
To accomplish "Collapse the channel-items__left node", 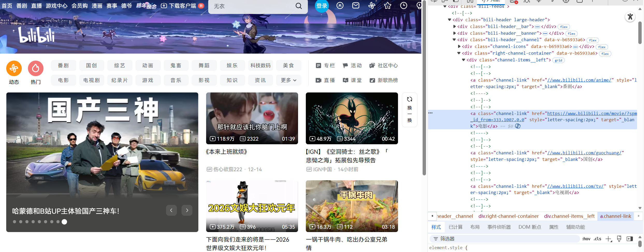I will (464, 60).
